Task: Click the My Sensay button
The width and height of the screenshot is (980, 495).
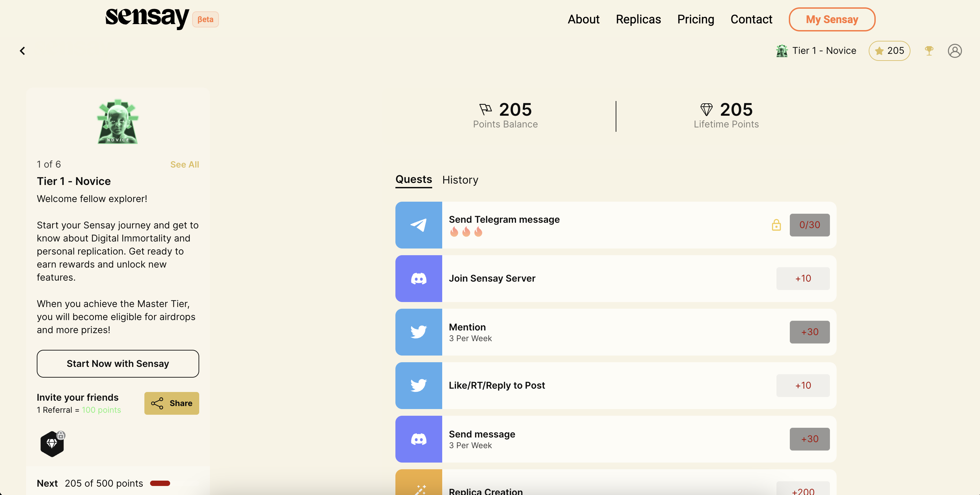Action: (832, 19)
